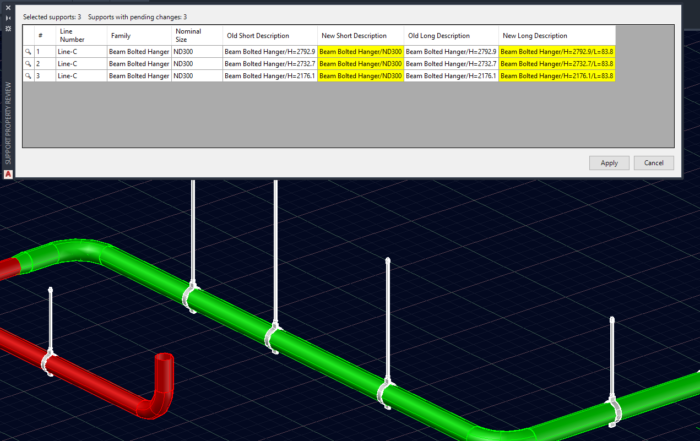Select Old Short Description 'Beam Bolted Hanger/H=2176.1'
Screen dimensions: 700x441
[x=270, y=76]
